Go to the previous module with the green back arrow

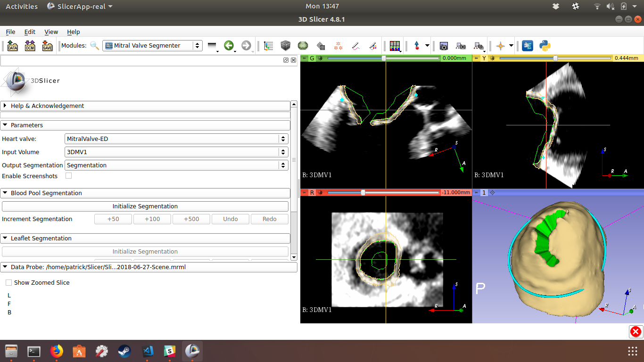(229, 46)
